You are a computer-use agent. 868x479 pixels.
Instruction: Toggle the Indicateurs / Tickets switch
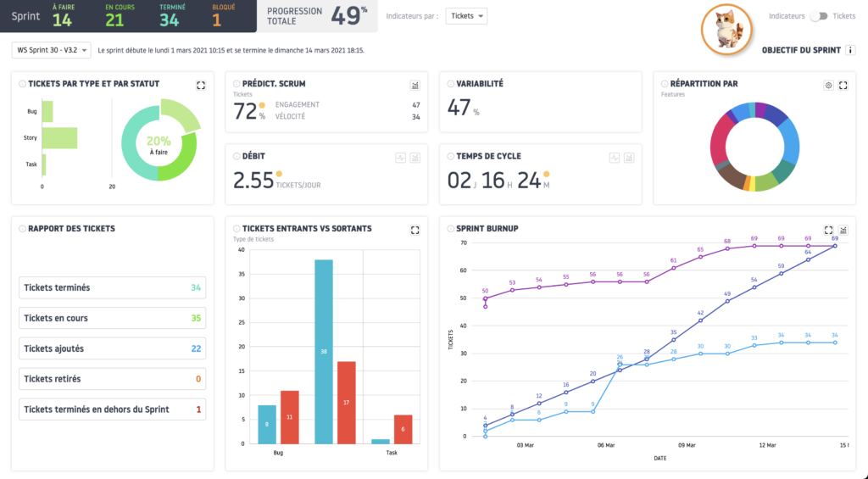click(819, 16)
